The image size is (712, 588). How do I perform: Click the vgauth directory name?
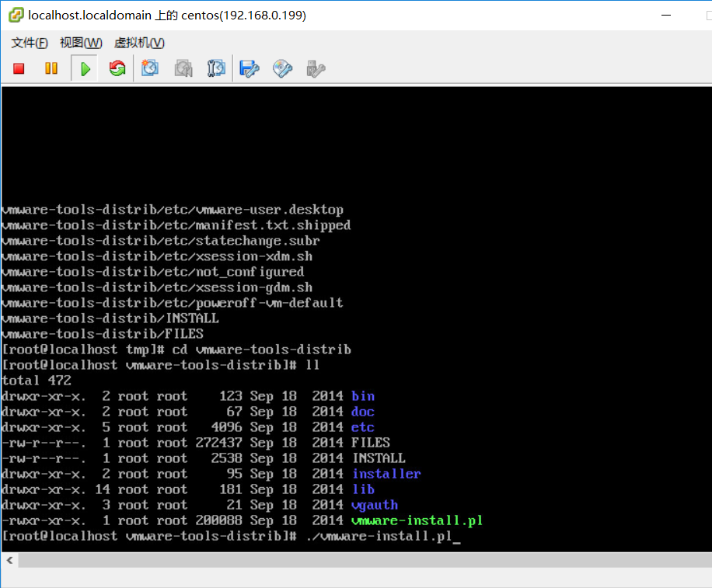[375, 505]
